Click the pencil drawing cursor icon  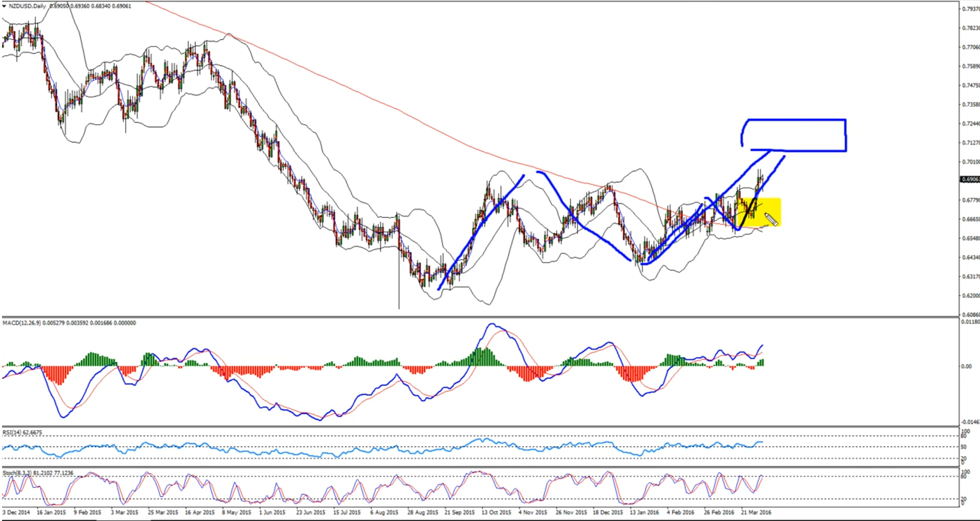[771, 220]
